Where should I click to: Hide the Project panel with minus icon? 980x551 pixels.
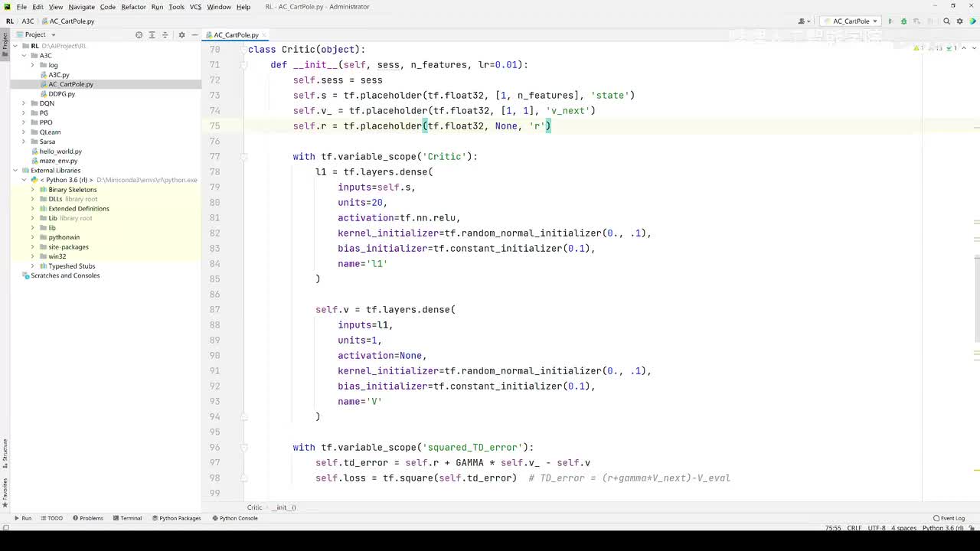tap(194, 34)
